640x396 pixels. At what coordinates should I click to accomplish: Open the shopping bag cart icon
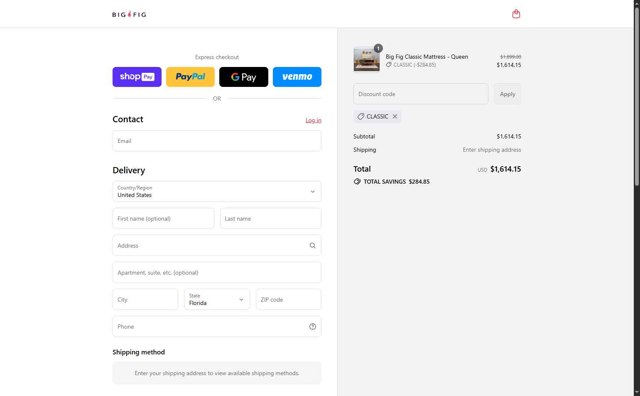point(516,14)
